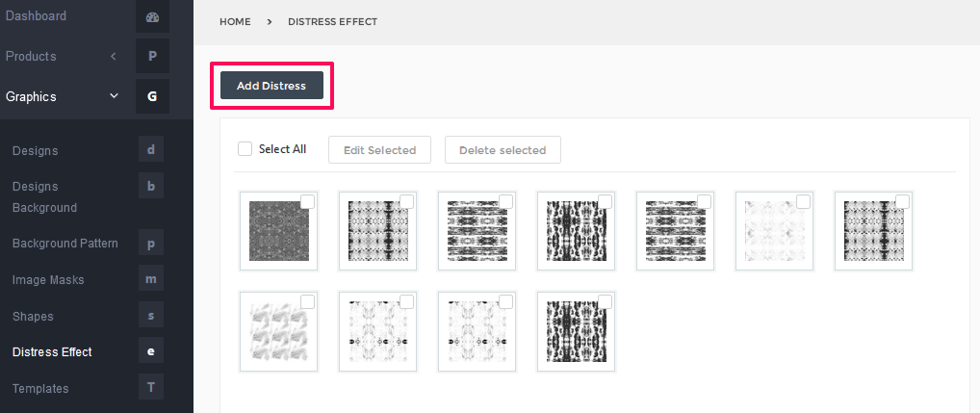980x413 pixels.
Task: Go to HOME breadcrumb link
Action: pyautogui.click(x=235, y=22)
